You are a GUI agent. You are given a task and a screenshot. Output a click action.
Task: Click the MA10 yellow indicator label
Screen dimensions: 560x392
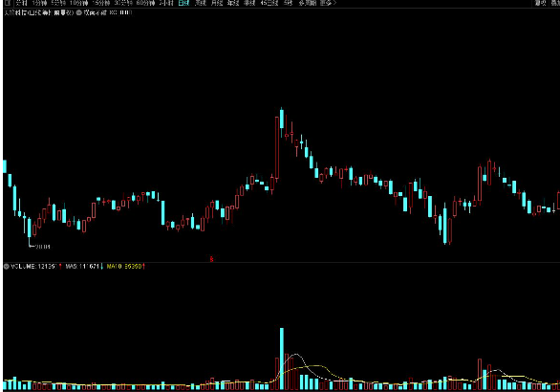click(115, 266)
